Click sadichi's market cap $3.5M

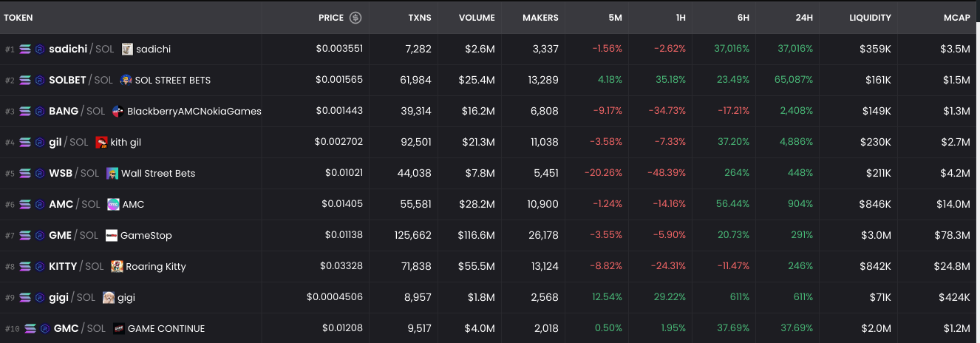(955, 49)
